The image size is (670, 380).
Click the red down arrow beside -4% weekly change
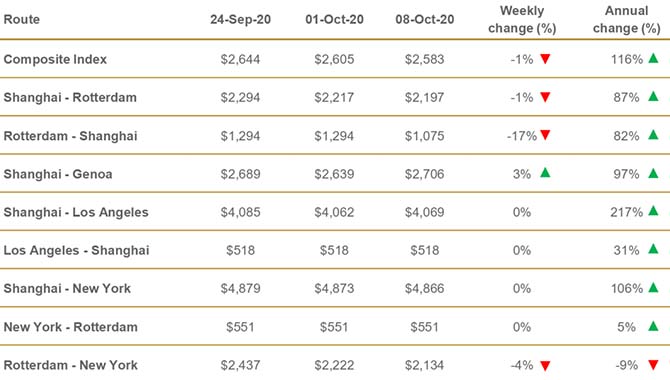point(545,365)
